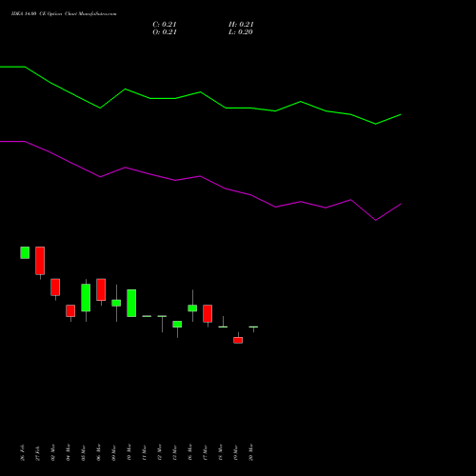Image resolution: width=476 pixels, height=476 pixels.
Task: Click the purple lower band line
Action: 201,176
